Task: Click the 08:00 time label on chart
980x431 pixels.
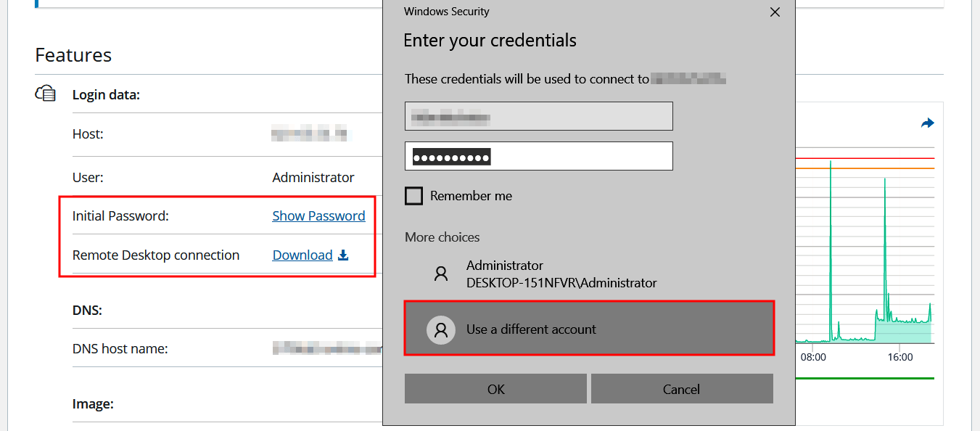Action: (x=813, y=357)
